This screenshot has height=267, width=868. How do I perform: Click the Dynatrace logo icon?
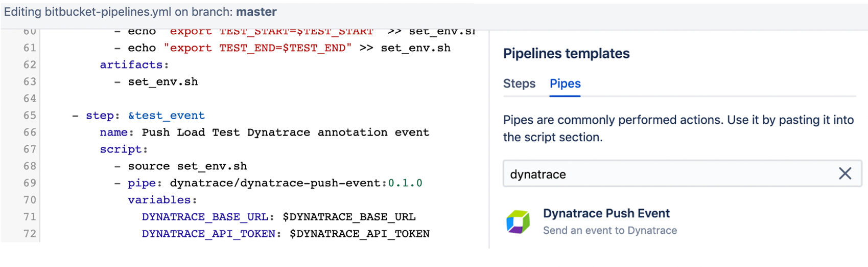pos(518,221)
